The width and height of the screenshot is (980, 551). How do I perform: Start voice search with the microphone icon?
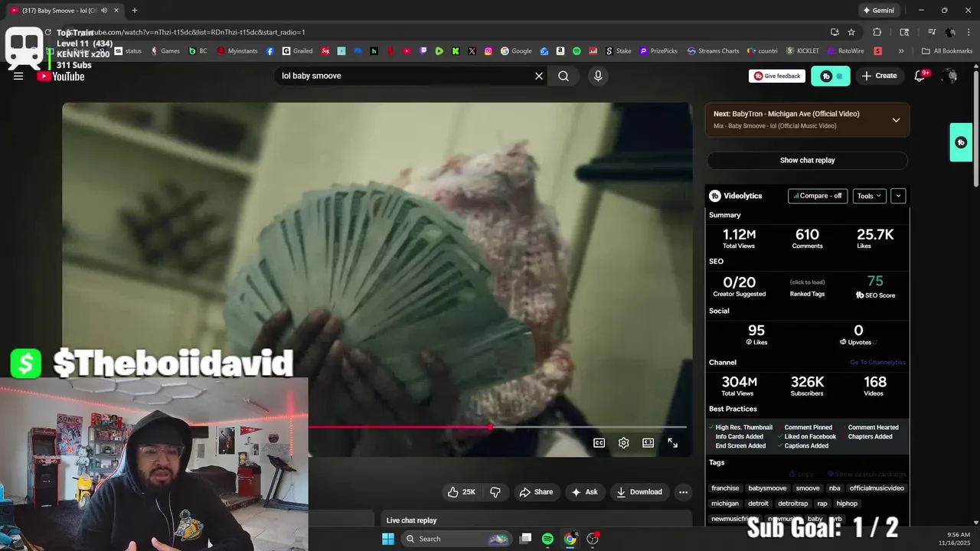pyautogui.click(x=598, y=76)
